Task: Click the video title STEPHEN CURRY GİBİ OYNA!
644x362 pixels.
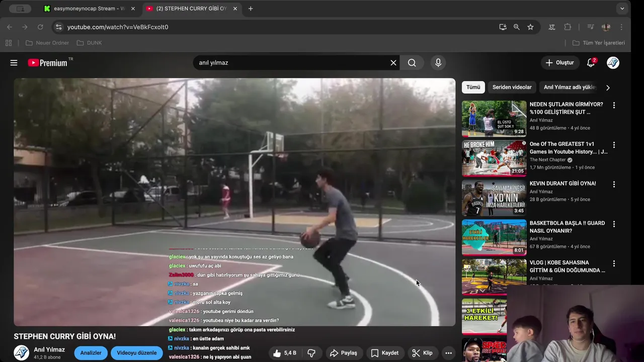Action: pyautogui.click(x=65, y=336)
